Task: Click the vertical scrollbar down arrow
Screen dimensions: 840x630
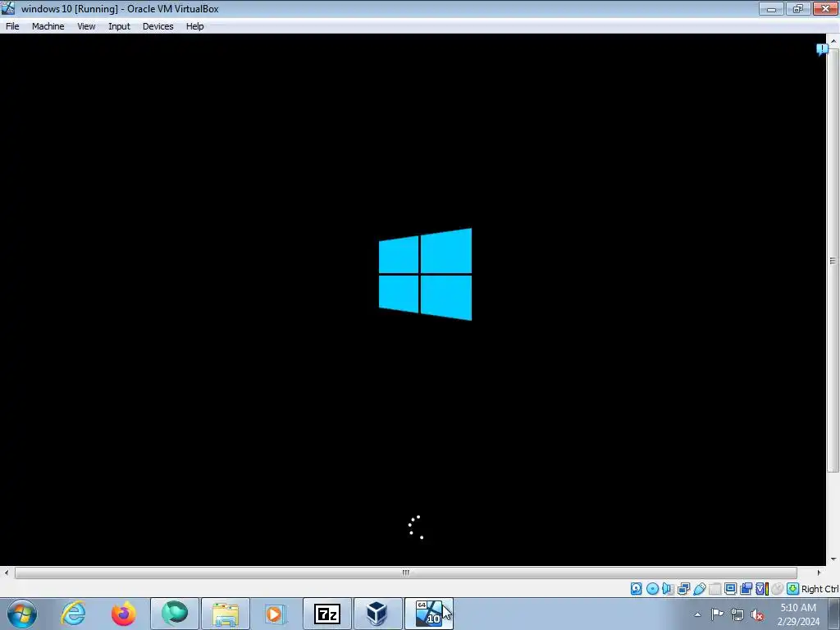Action: point(833,559)
